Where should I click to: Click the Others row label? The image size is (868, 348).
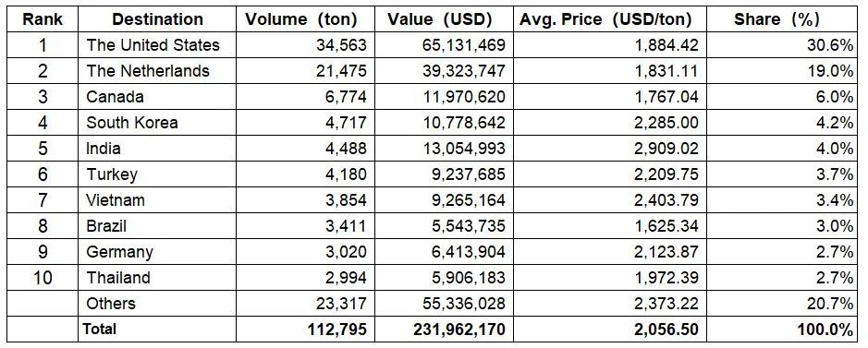click(x=111, y=304)
